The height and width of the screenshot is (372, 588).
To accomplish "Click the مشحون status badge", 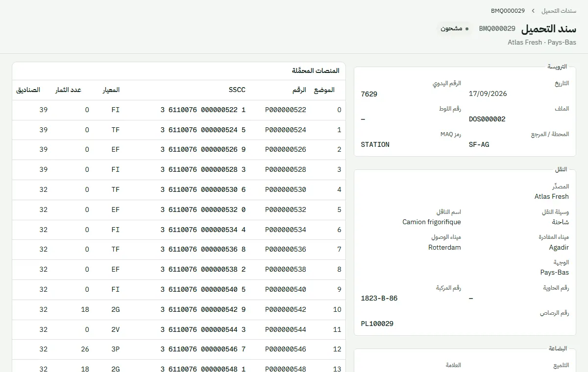I will 454,29.
